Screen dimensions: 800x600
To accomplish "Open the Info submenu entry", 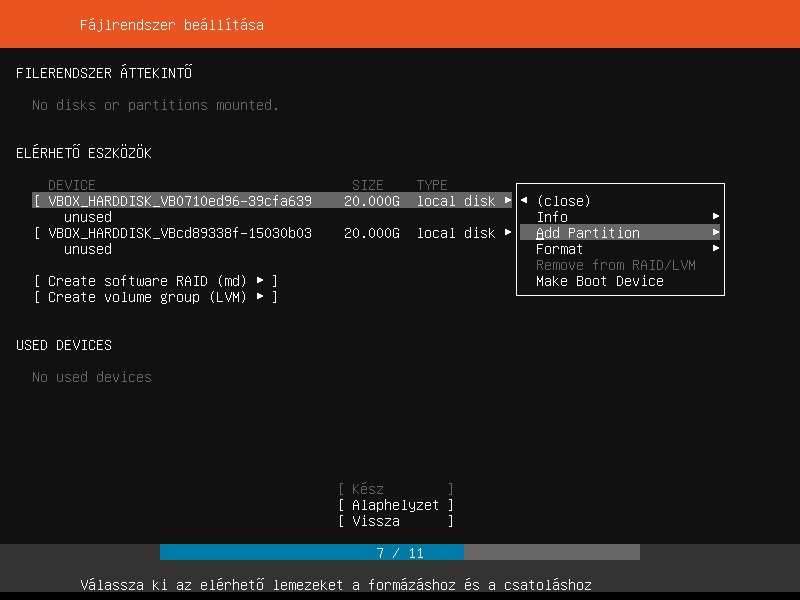I will [552, 217].
